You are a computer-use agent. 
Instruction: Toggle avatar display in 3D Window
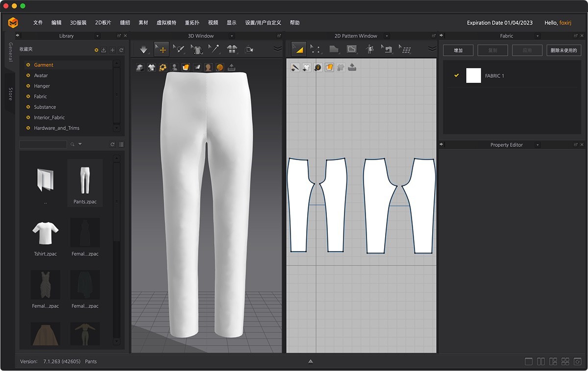(174, 68)
